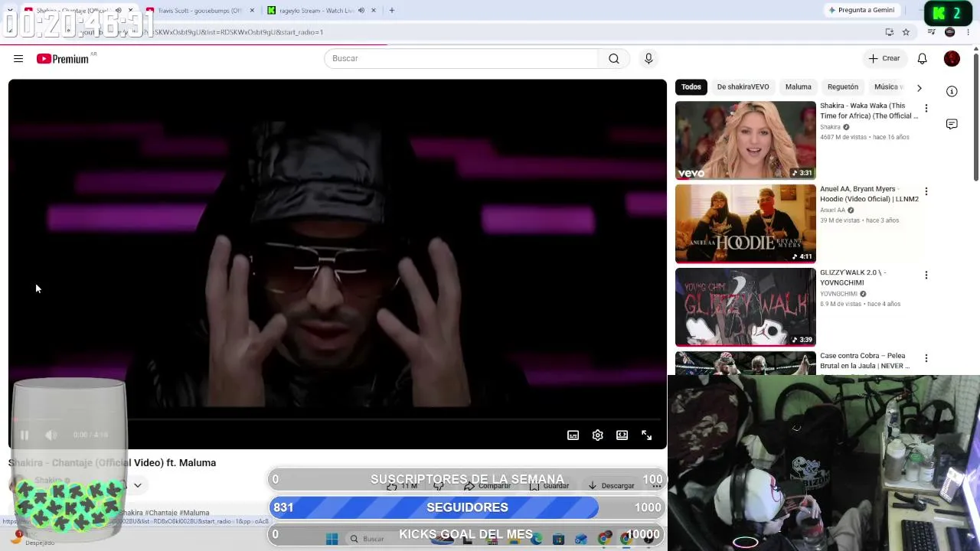
Task: Install app icon in address bar
Action: coord(889,32)
